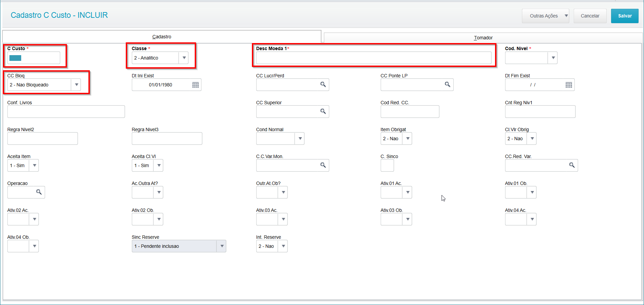Image resolution: width=644 pixels, height=305 pixels.
Task: Open calendar picker for Dt Fim Exist
Action: pos(569,85)
